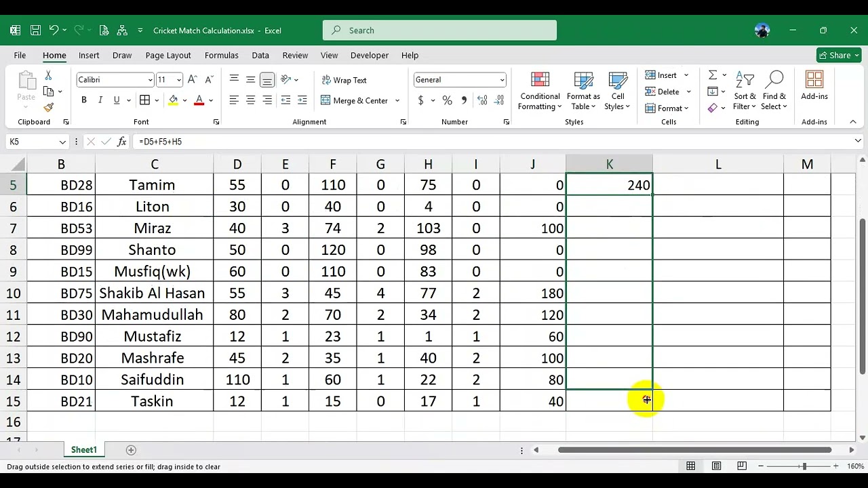
Task: Click the Accounting dollar format icon
Action: 421,100
